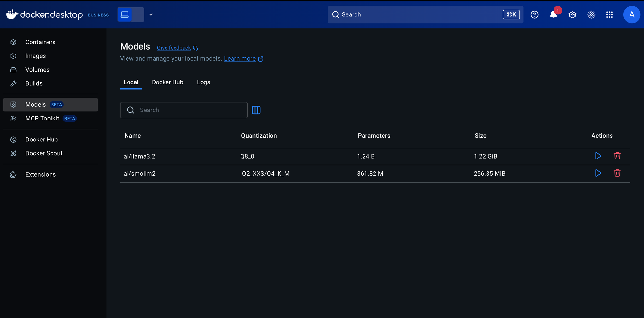Click the 256.35 MiB size value

click(x=489, y=174)
